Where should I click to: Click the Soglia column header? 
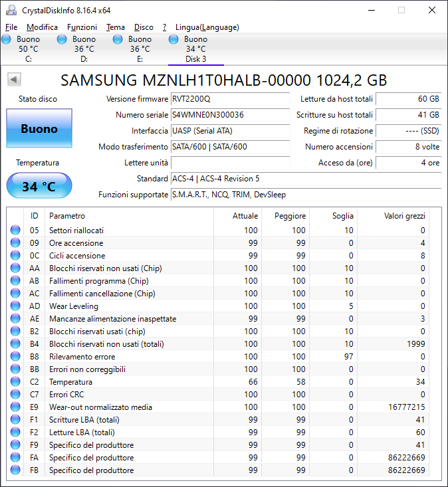coord(334,216)
